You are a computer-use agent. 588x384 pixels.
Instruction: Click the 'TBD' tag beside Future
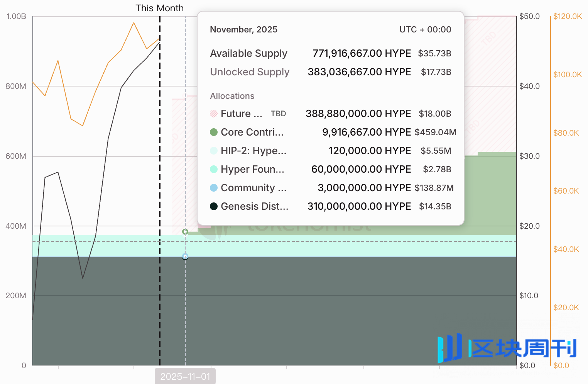[278, 114]
